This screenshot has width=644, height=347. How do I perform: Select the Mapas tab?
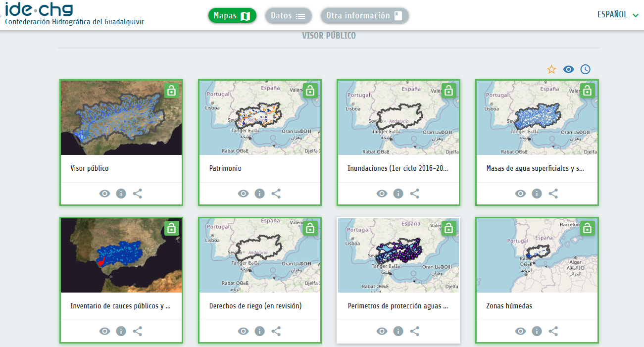coord(232,16)
